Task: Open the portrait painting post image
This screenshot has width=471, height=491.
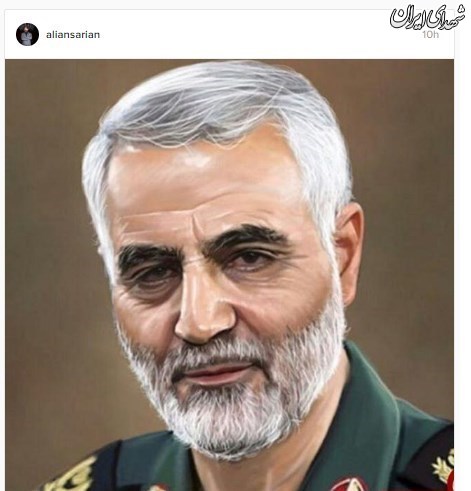Action: [x=229, y=275]
